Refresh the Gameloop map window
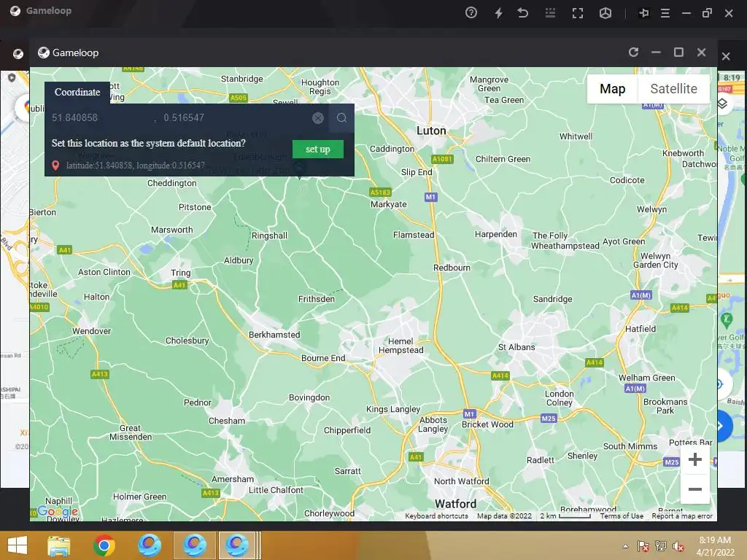Screen dimensions: 747x560 point(633,52)
